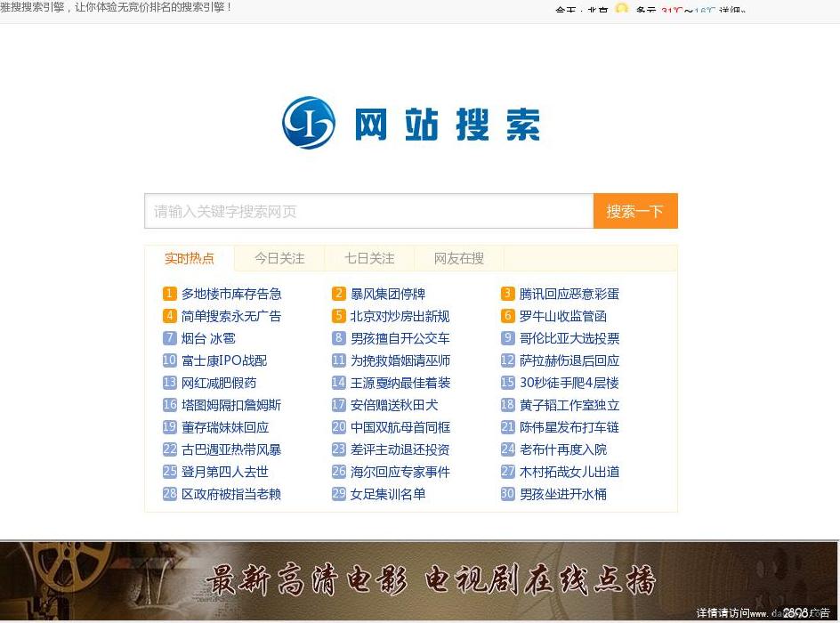Click the orange rank 2 badge
This screenshot has width=840, height=623.
(338, 294)
